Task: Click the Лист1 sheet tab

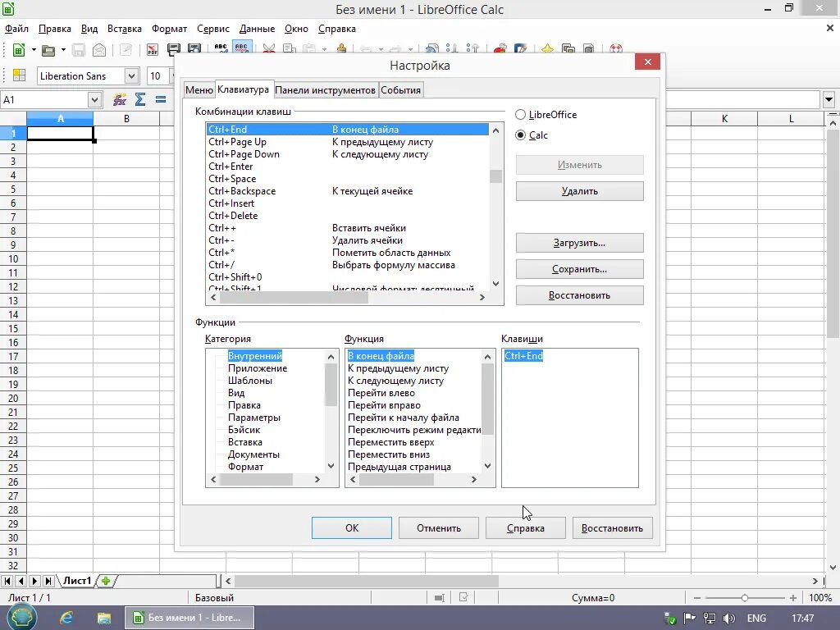Action: [x=77, y=581]
